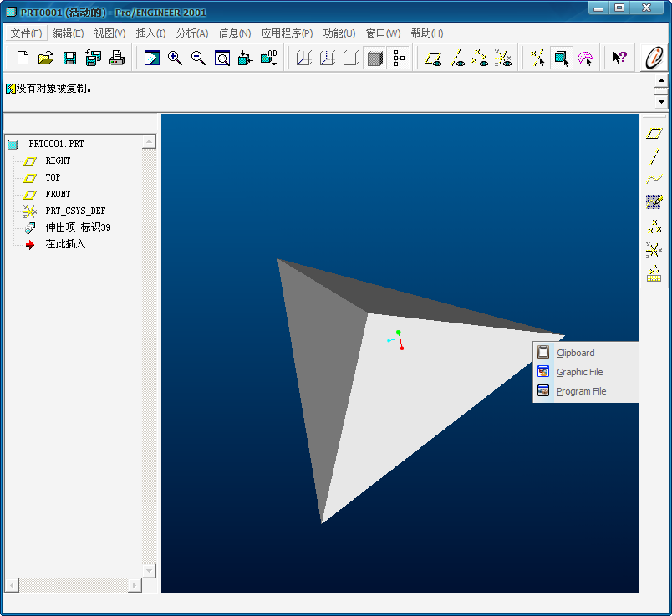The width and height of the screenshot is (672, 616).
Task: Open the 窗口(W) menu
Action: pyautogui.click(x=383, y=33)
